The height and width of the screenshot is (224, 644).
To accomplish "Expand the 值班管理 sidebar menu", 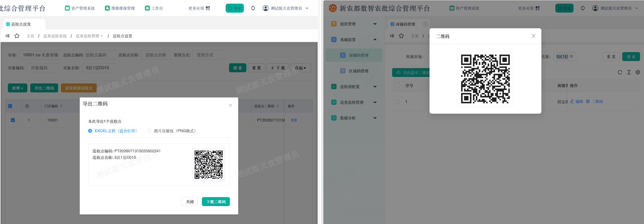I will pyautogui.click(x=354, y=24).
